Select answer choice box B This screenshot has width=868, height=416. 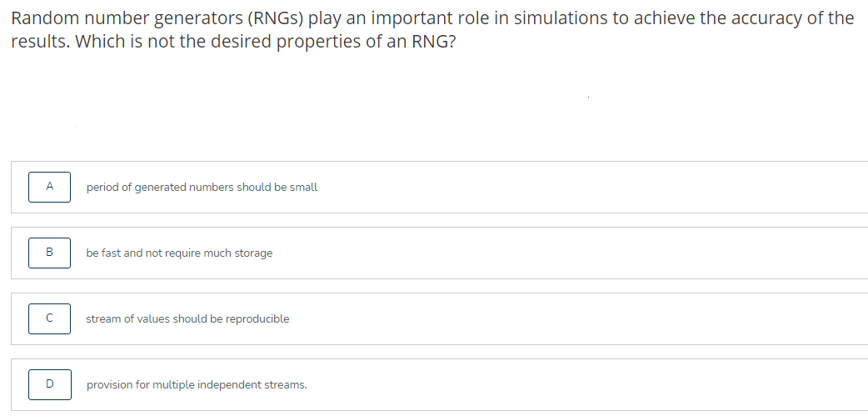[x=49, y=253]
